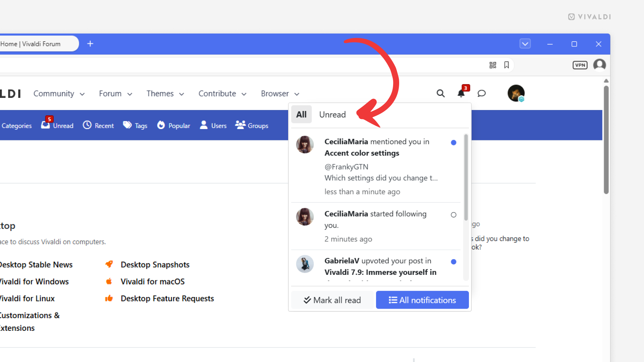
Task: Expand the Browser menu
Action: click(280, 94)
